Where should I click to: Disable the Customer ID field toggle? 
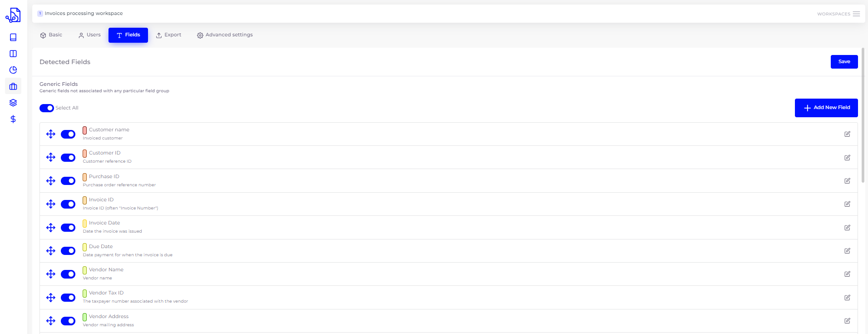(68, 158)
